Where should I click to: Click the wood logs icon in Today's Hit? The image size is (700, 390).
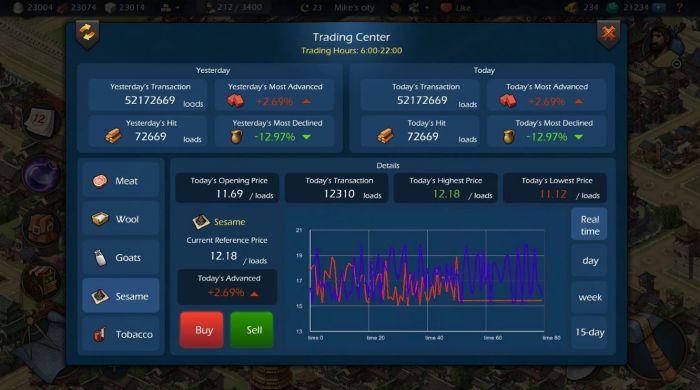(386, 135)
